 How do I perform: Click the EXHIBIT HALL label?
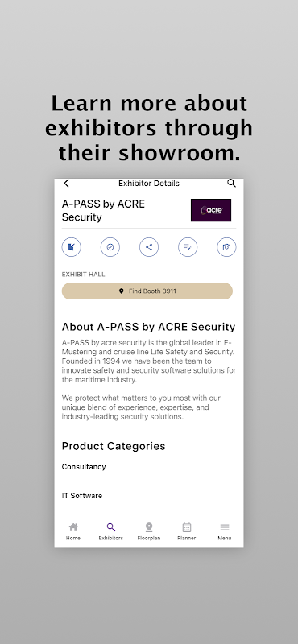point(84,275)
